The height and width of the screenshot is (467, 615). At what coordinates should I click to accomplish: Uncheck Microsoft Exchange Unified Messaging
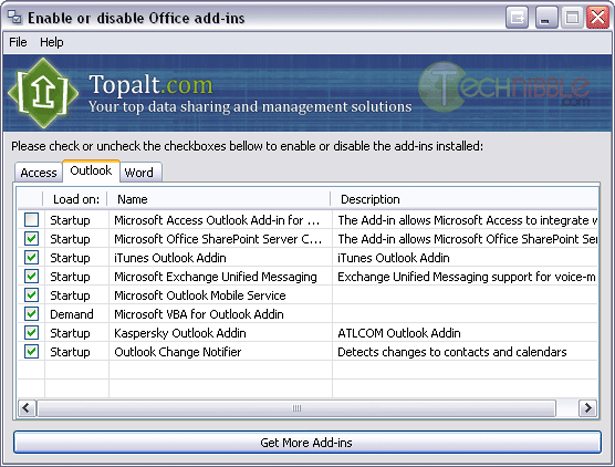click(31, 276)
